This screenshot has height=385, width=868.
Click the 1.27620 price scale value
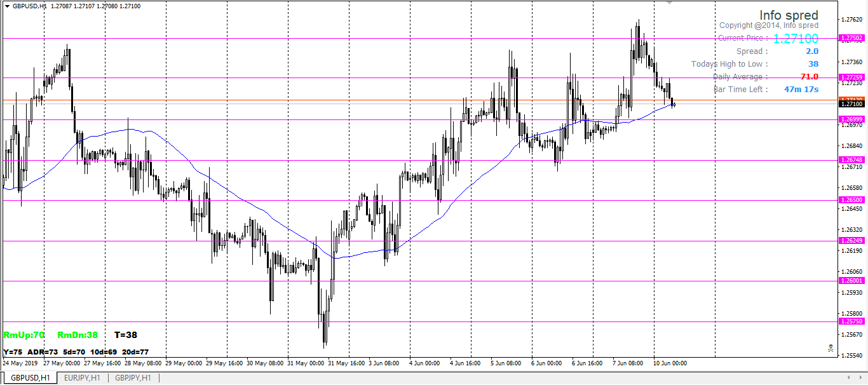point(851,20)
